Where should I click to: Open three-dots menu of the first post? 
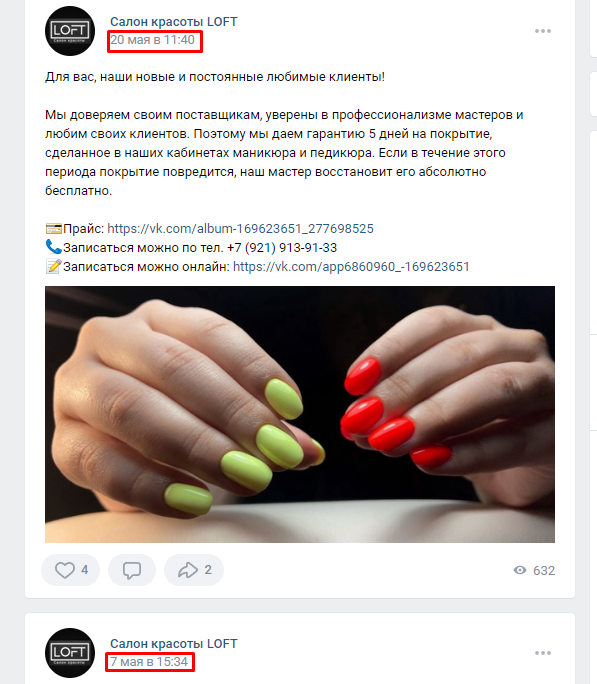542,31
